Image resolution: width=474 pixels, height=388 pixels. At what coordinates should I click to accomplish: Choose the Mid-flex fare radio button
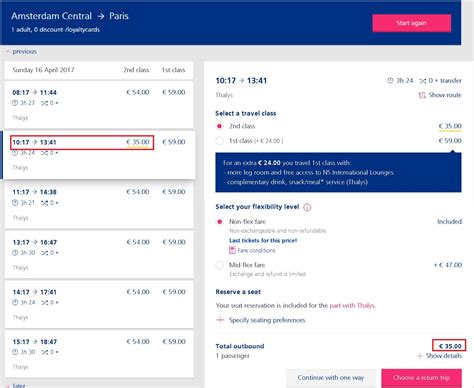[x=219, y=265]
